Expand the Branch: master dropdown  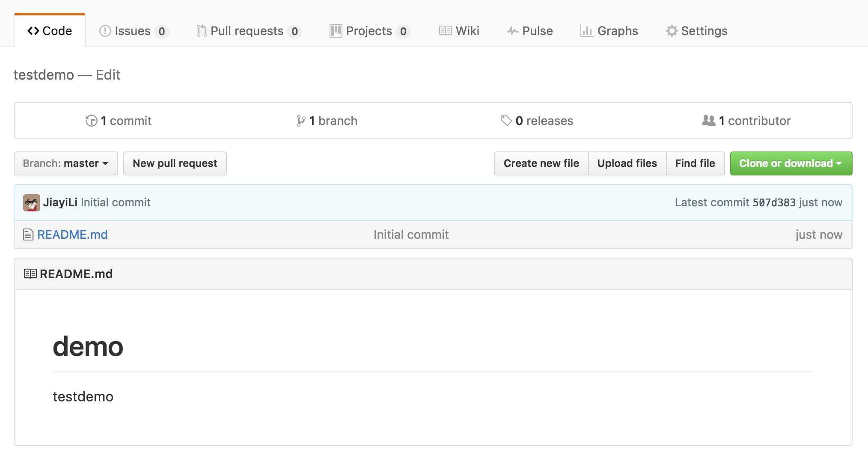point(66,163)
